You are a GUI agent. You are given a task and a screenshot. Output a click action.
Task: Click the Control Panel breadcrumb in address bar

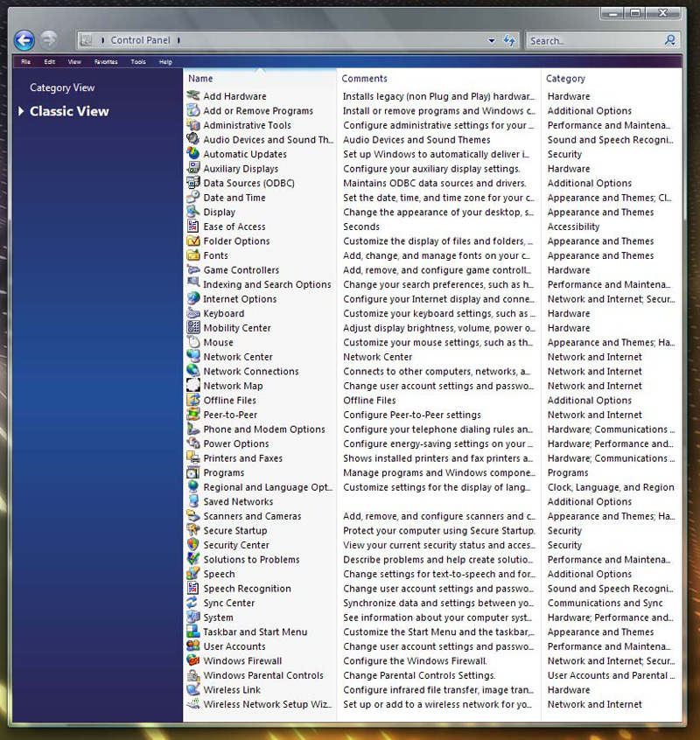point(140,40)
